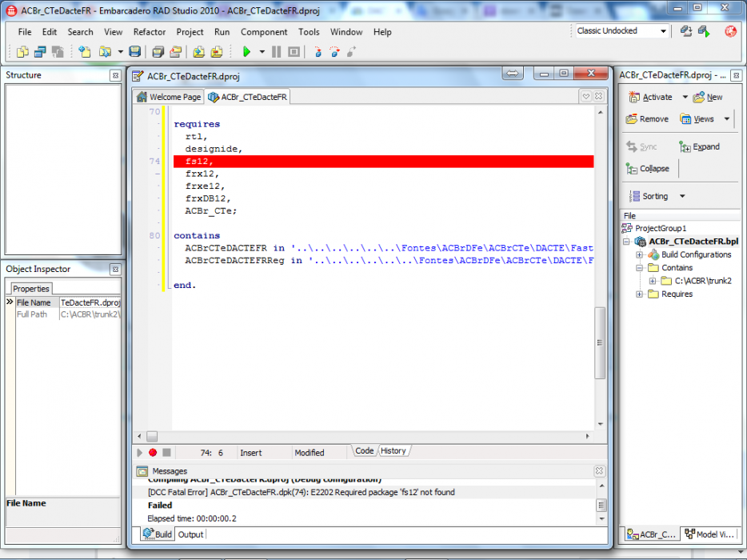Close the Object Inspector panel
Screen dimensions: 747x560
click(x=115, y=270)
